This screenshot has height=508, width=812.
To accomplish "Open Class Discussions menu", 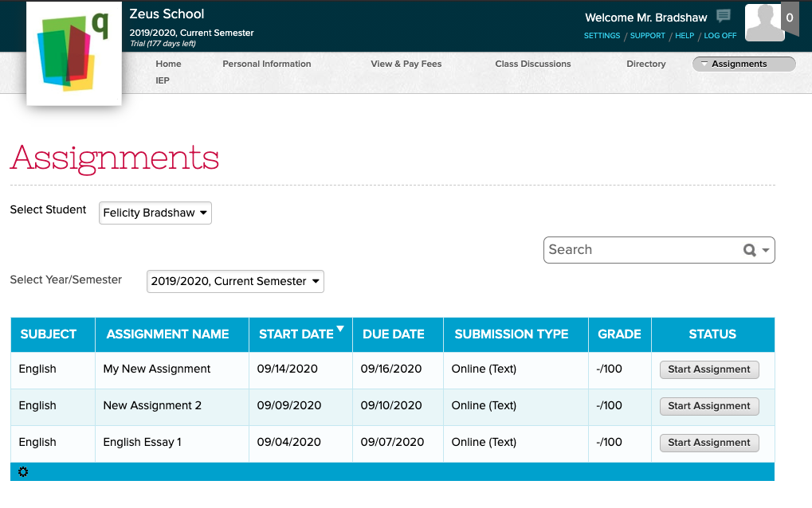I will 533,64.
